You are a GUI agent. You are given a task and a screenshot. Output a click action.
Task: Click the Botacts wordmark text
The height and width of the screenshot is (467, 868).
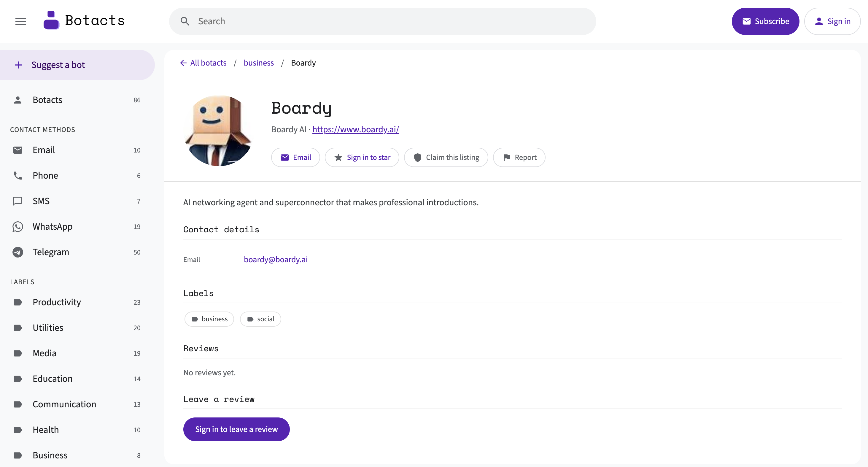(x=95, y=20)
